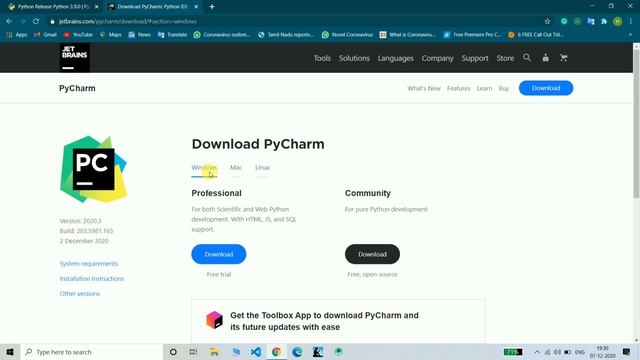Open the News bookmark

point(140,35)
